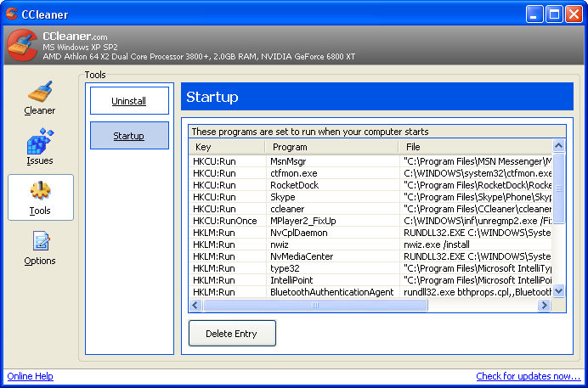
Task: Open the Cleaner section icon
Action: click(x=40, y=92)
